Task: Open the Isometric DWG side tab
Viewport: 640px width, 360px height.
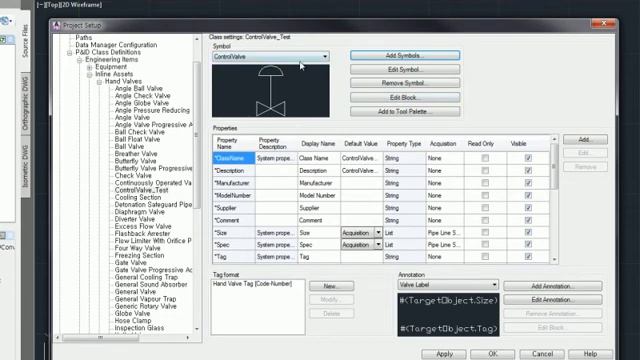Action: [x=25, y=167]
